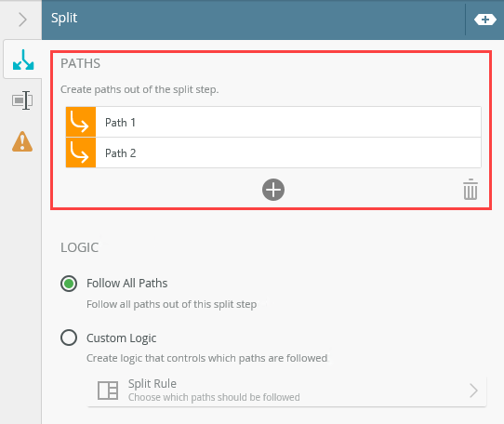Screen dimensions: 504x424
Task: Click the Split Rule table icon
Action: coord(108,391)
